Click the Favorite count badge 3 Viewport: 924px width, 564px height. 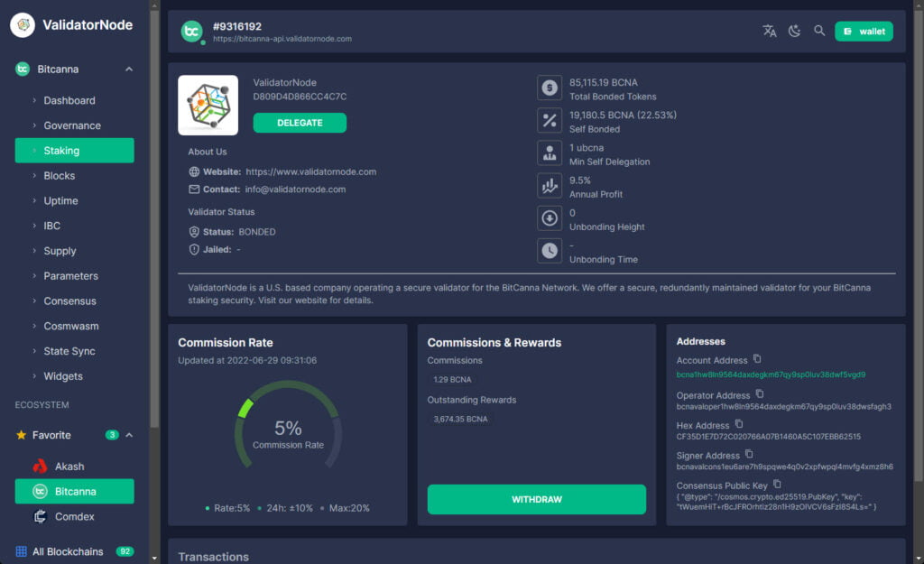tap(112, 435)
